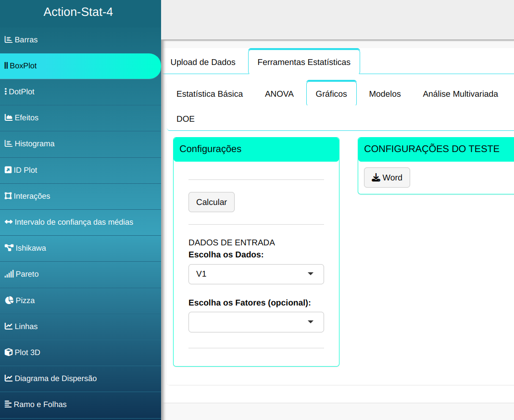Open the Ishikawa diagram icon
Screen dimensions: 514x420
[x=9, y=248]
